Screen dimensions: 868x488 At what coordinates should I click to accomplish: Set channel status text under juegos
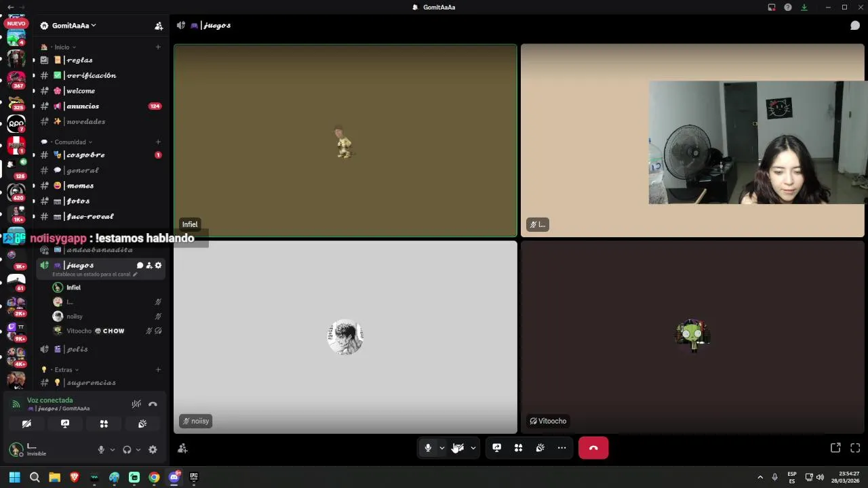tap(95, 274)
